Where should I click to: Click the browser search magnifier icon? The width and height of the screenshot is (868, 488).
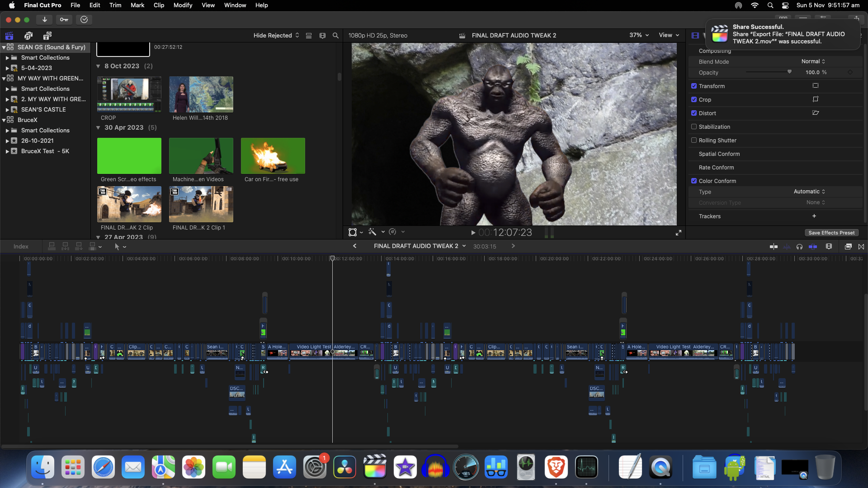[x=335, y=36]
